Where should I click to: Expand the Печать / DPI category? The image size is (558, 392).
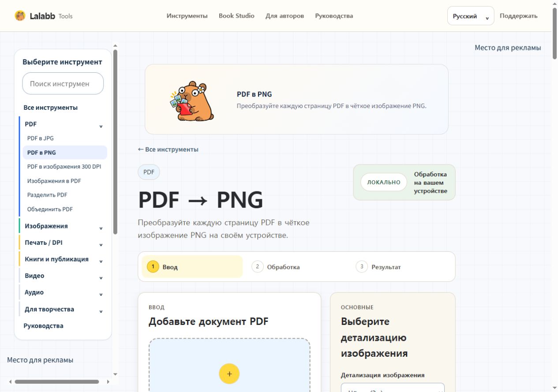pos(64,243)
